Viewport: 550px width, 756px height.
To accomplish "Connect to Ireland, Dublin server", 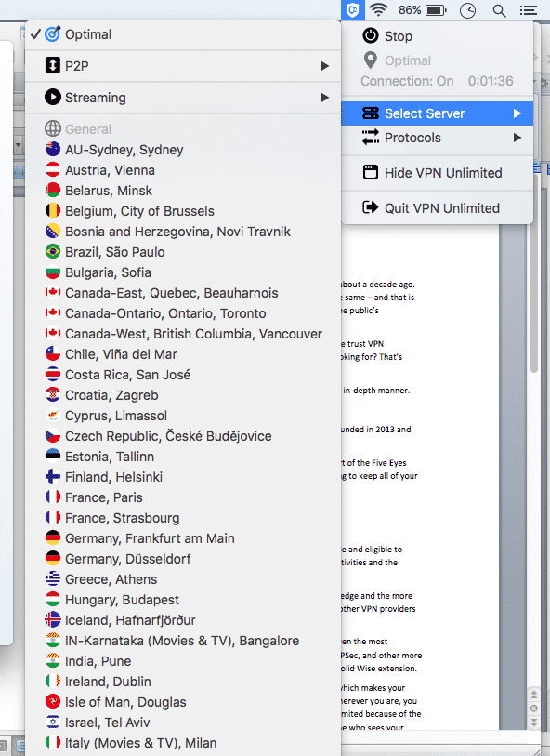I will coord(183,682).
